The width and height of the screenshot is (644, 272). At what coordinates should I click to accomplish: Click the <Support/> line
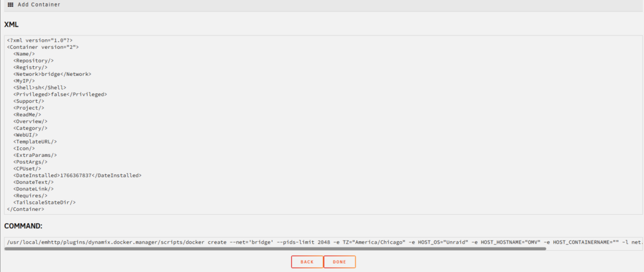pos(29,101)
